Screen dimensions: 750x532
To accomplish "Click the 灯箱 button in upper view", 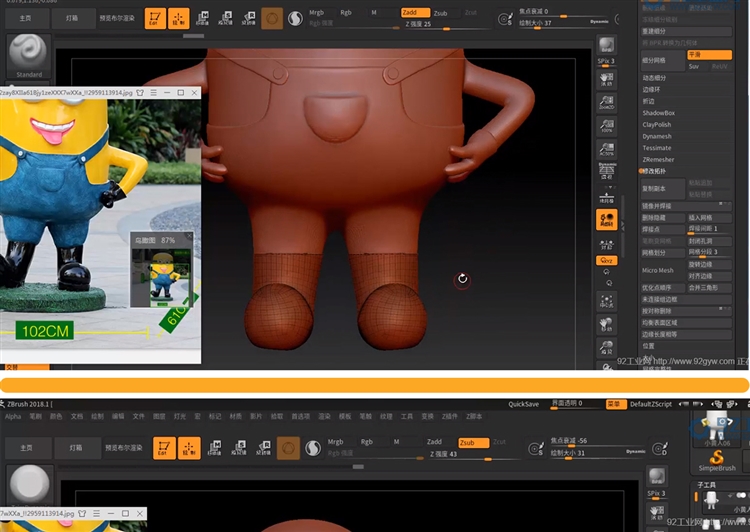I will tap(72, 18).
